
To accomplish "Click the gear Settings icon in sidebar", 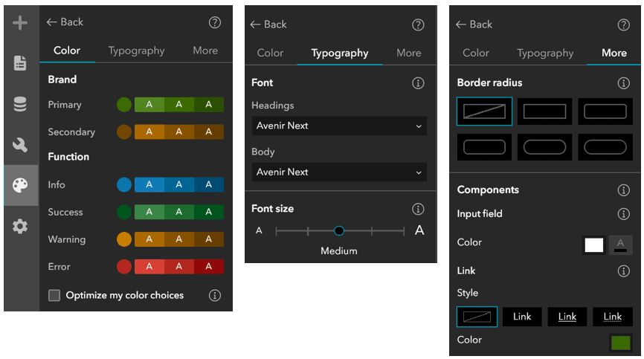I will click(20, 227).
